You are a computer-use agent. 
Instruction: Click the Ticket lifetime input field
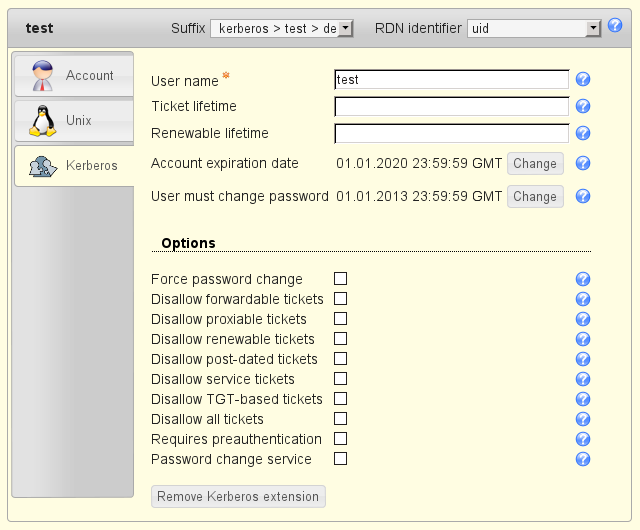click(x=451, y=107)
